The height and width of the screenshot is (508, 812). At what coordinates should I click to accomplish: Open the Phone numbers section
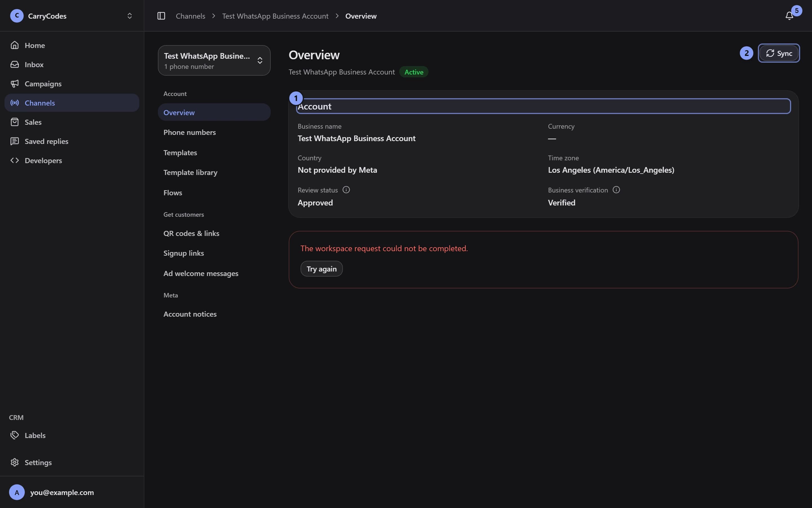pyautogui.click(x=214, y=132)
